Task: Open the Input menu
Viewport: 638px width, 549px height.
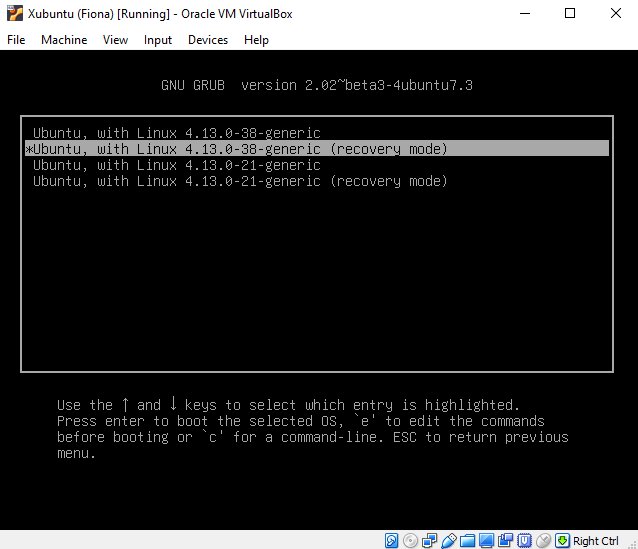Action: click(158, 40)
